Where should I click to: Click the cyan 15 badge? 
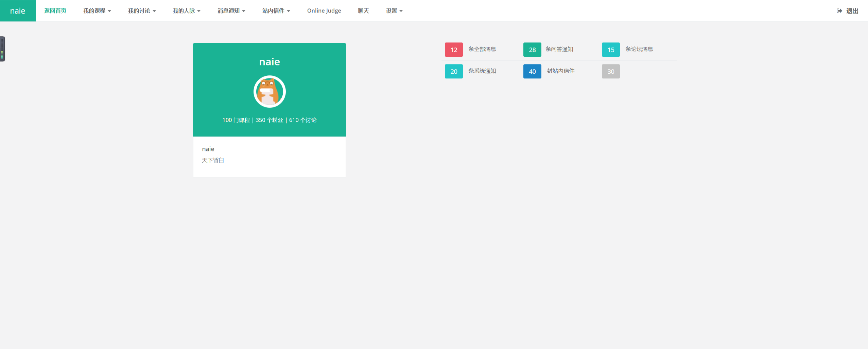click(x=611, y=50)
